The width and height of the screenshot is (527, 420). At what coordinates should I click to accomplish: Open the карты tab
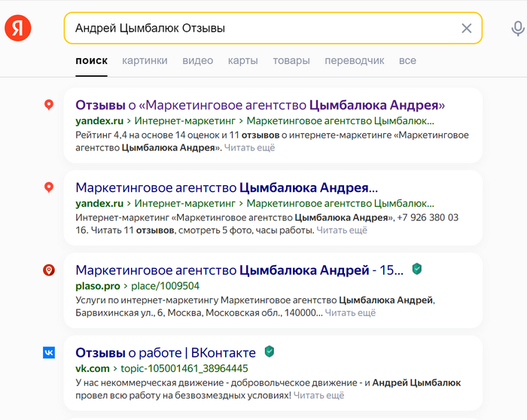click(x=242, y=60)
